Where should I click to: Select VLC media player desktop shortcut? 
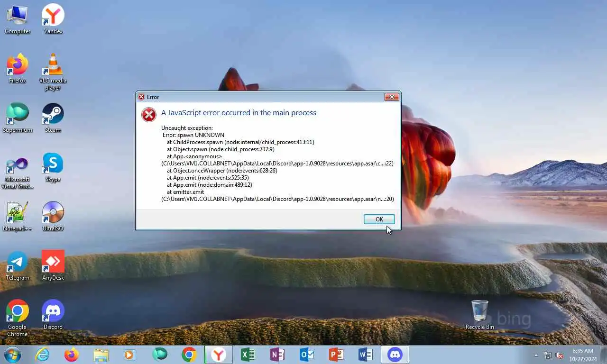tap(53, 72)
